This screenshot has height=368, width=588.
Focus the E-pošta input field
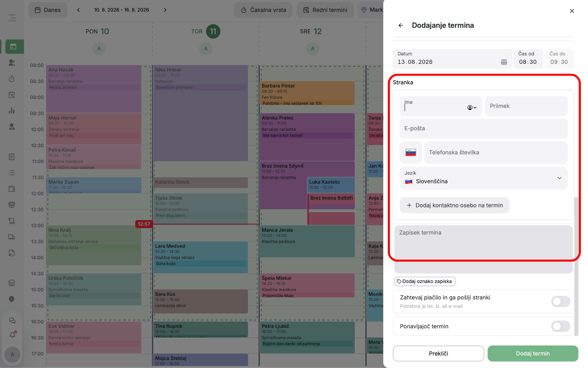point(483,128)
